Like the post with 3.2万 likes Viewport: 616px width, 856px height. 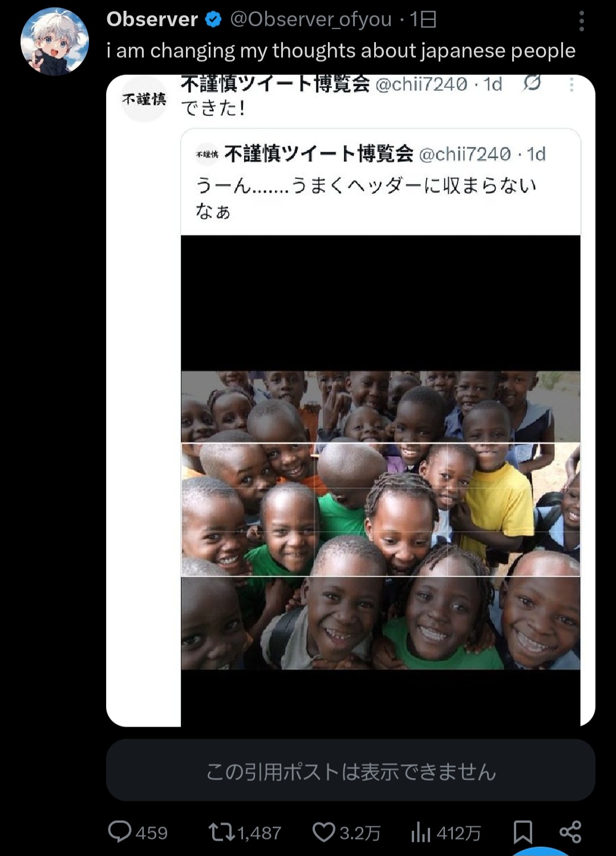[x=346, y=833]
